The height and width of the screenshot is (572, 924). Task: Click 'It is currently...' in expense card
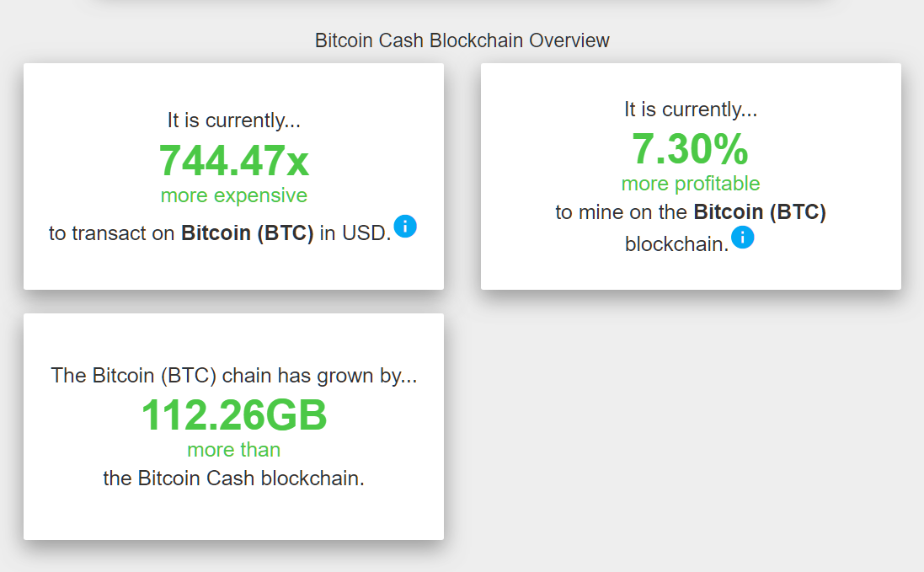[234, 120]
